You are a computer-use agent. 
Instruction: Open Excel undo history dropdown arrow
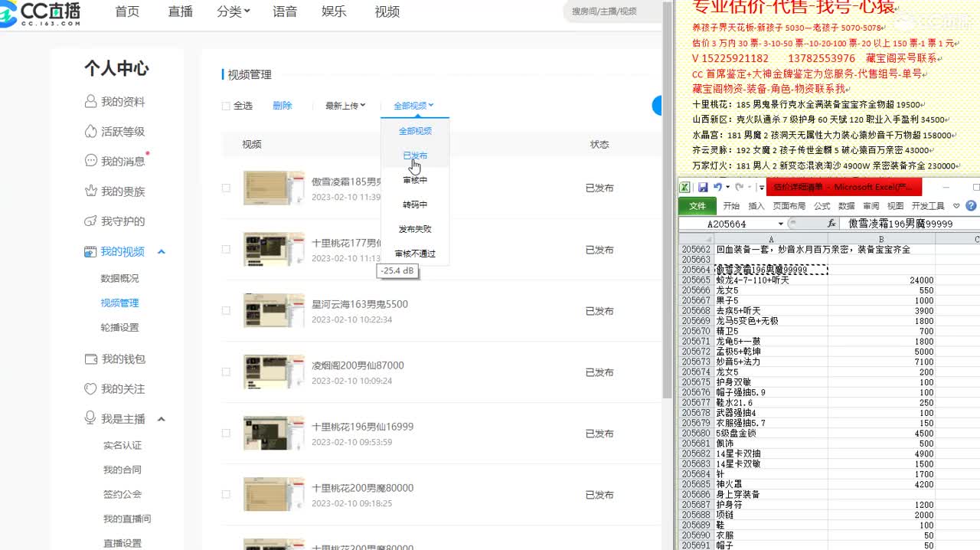(x=727, y=187)
